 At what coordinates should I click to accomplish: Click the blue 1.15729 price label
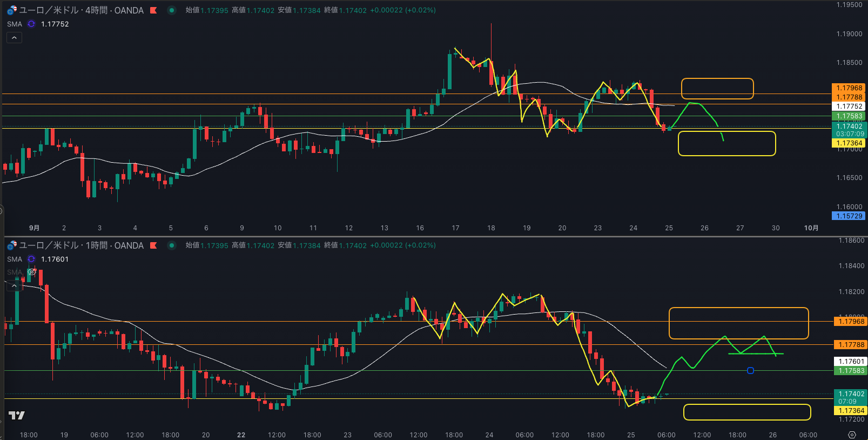(x=849, y=216)
